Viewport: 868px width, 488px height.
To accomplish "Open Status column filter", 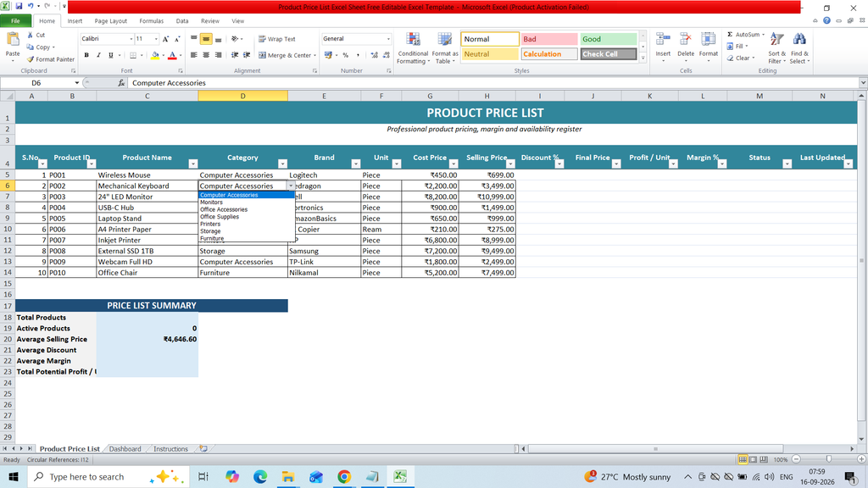I will [787, 164].
